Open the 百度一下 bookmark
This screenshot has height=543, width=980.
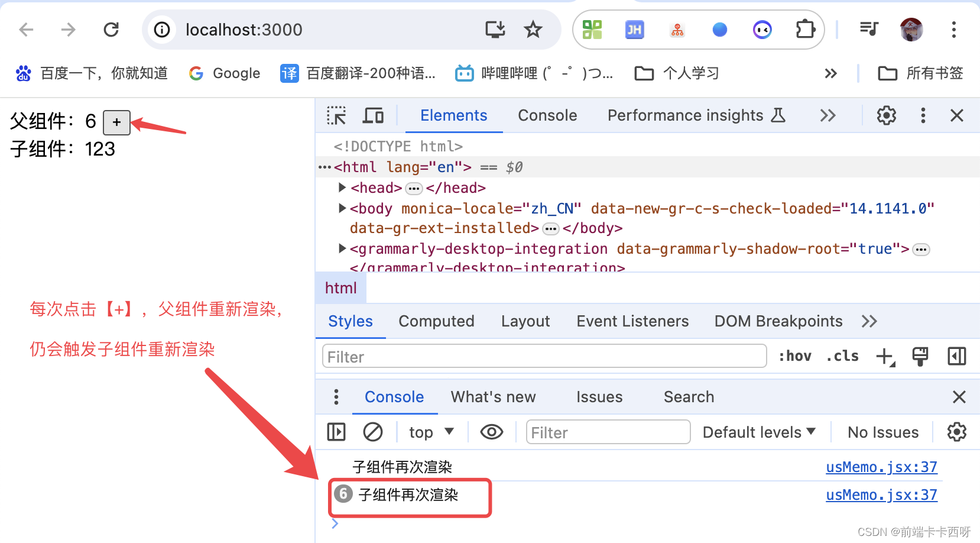(92, 73)
